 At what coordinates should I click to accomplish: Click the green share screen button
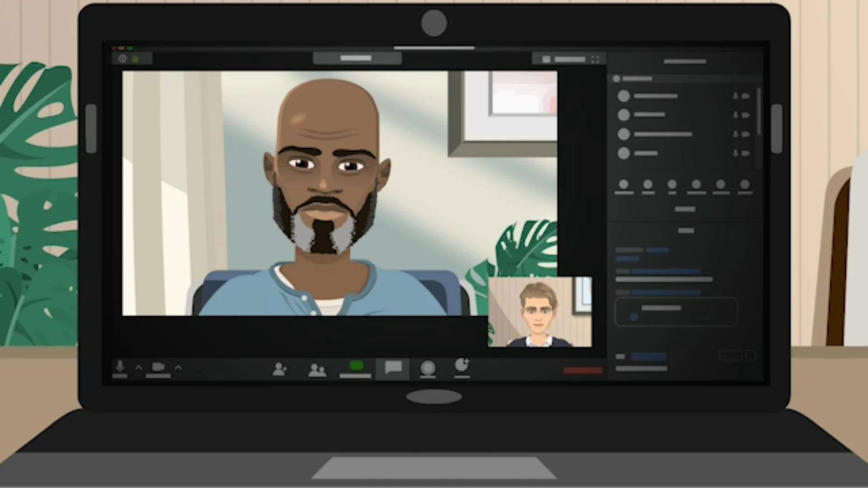coord(356,366)
